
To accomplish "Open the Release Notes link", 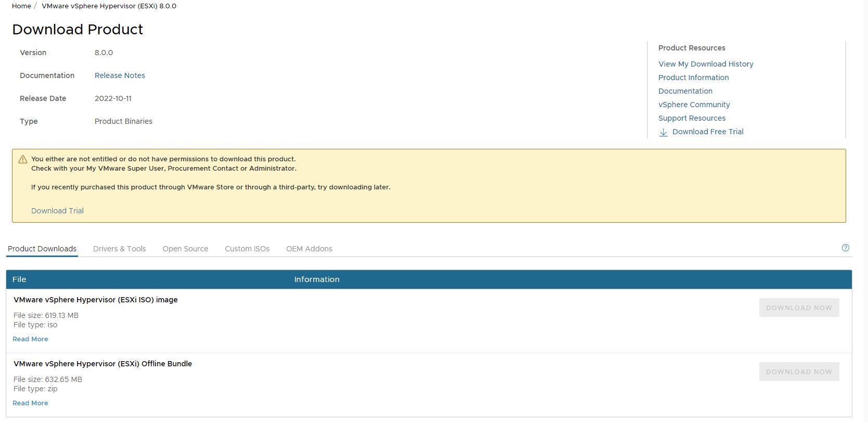I will click(120, 75).
